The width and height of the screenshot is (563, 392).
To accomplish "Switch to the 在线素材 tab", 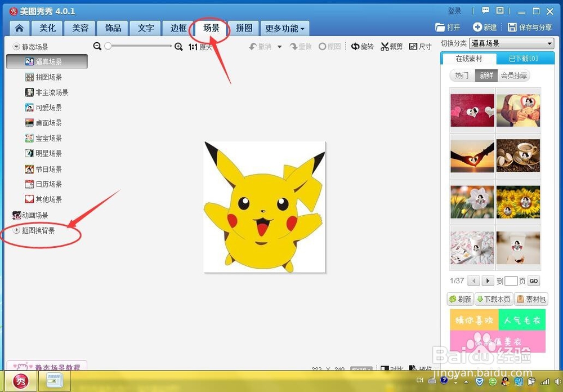I will click(x=468, y=59).
